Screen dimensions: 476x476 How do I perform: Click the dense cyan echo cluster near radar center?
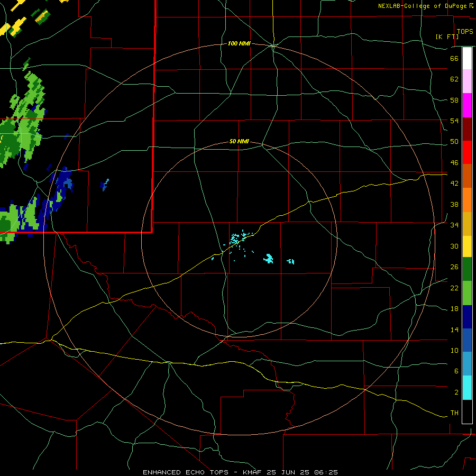(235, 239)
